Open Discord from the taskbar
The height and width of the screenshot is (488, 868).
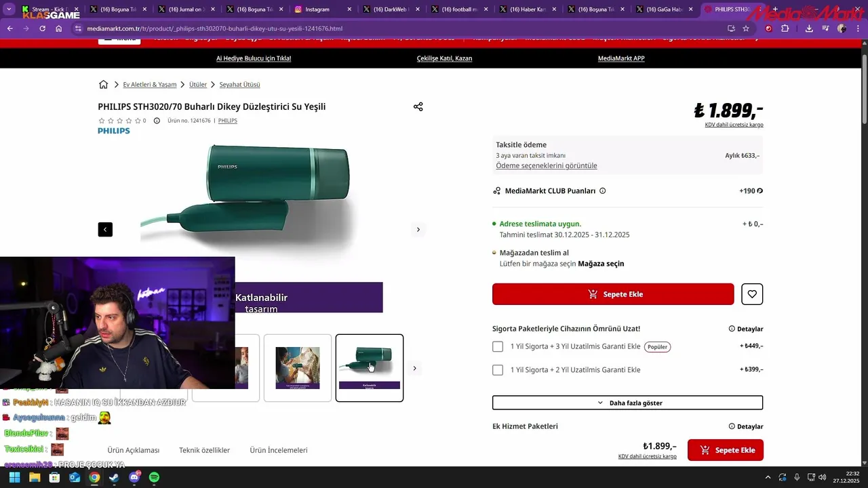click(x=134, y=477)
